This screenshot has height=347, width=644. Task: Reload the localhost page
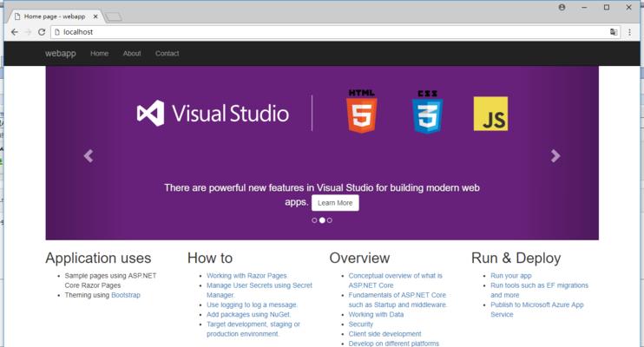click(42, 32)
